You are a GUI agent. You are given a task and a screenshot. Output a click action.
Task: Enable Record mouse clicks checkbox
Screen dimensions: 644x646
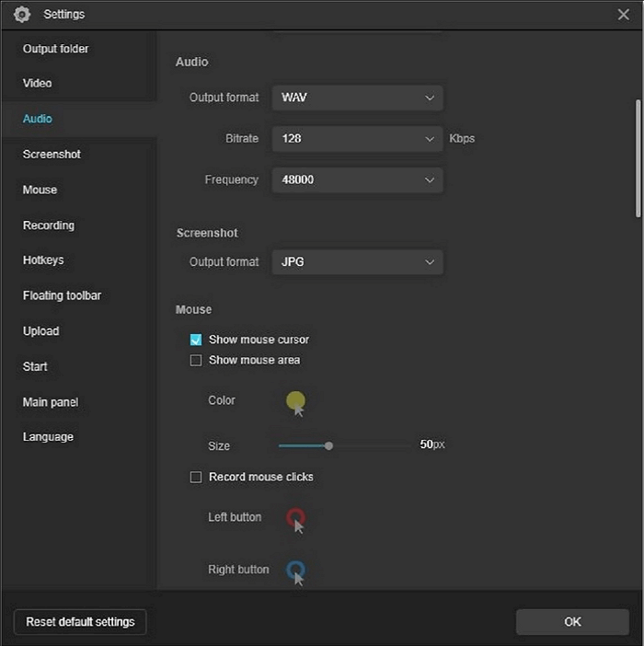(196, 477)
